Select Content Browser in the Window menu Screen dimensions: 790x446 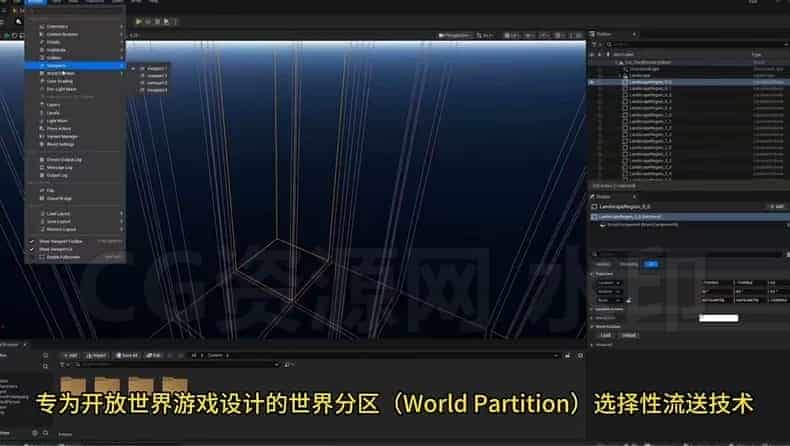pos(75,34)
